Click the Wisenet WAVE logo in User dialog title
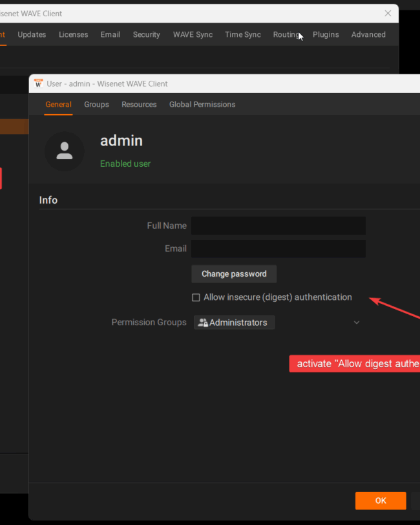 pyautogui.click(x=39, y=83)
